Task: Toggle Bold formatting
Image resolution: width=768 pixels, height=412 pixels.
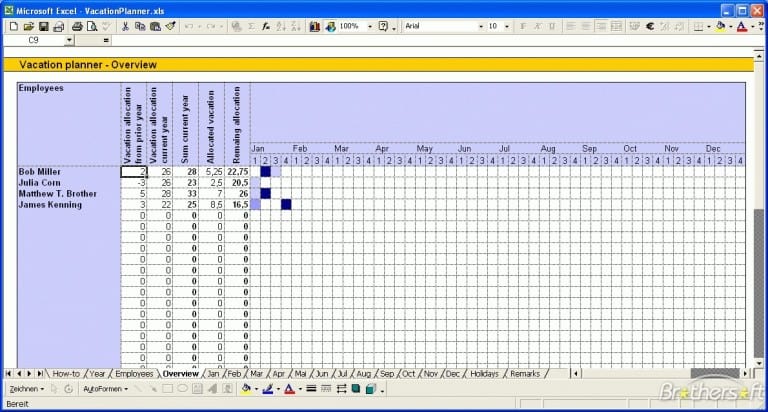Action: [523, 26]
